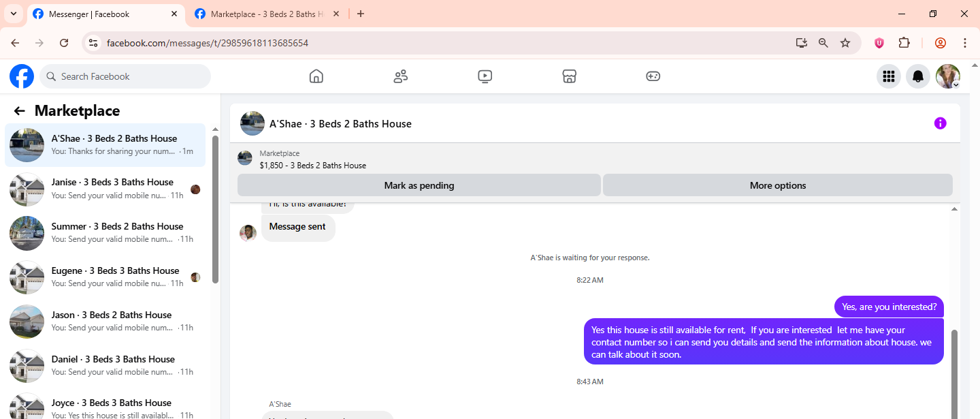980x419 pixels.
Task: Open the Video (Watch) icon
Action: click(485, 76)
